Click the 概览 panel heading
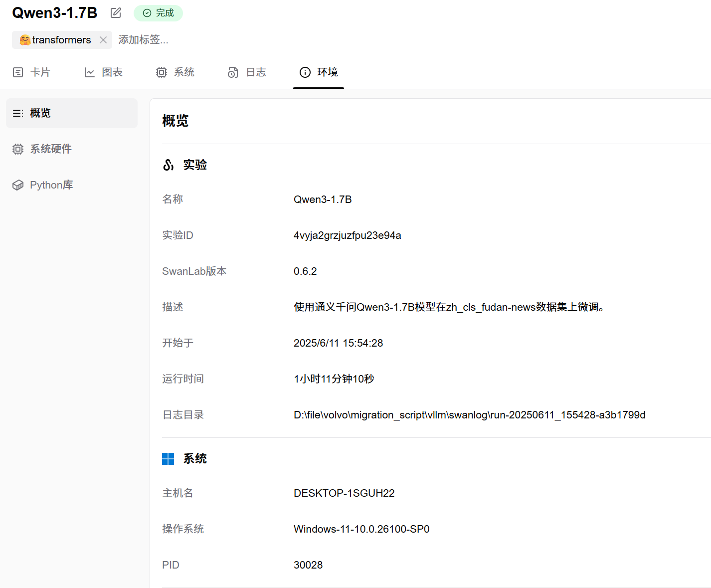This screenshot has height=588, width=711. coord(176,121)
